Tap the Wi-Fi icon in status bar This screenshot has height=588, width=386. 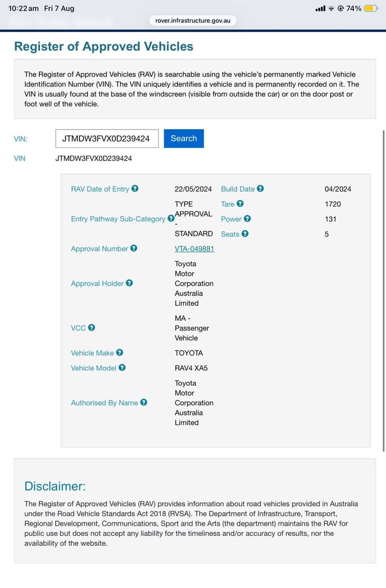tap(331, 8)
